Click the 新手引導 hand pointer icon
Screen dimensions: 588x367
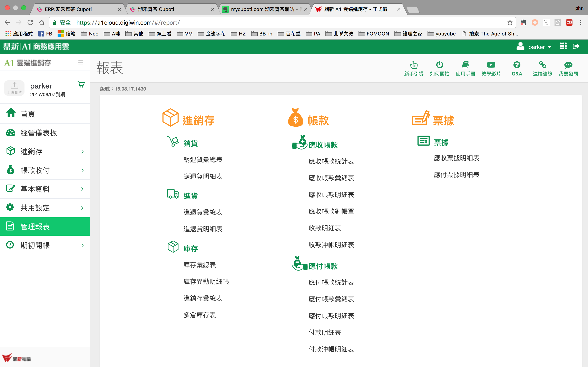coord(414,65)
